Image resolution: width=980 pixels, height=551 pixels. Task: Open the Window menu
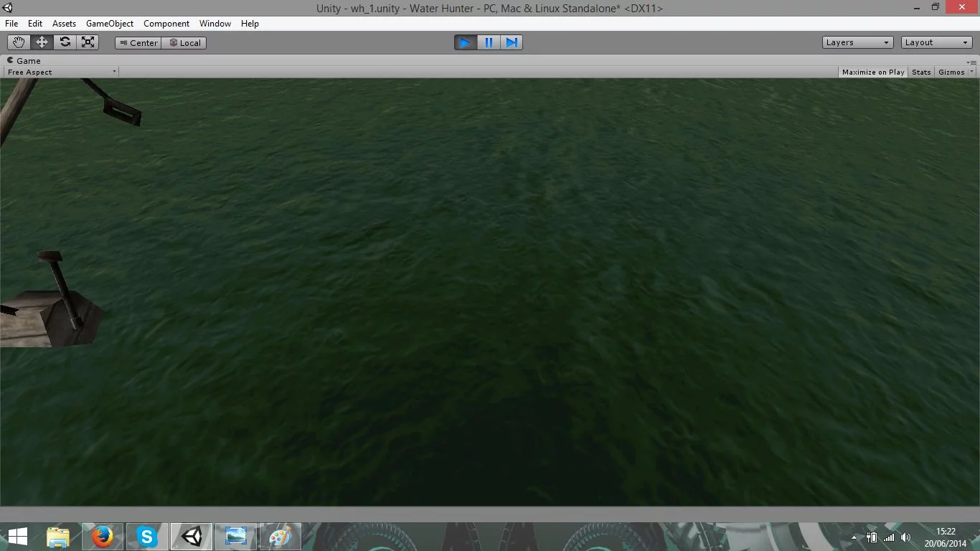click(x=215, y=24)
